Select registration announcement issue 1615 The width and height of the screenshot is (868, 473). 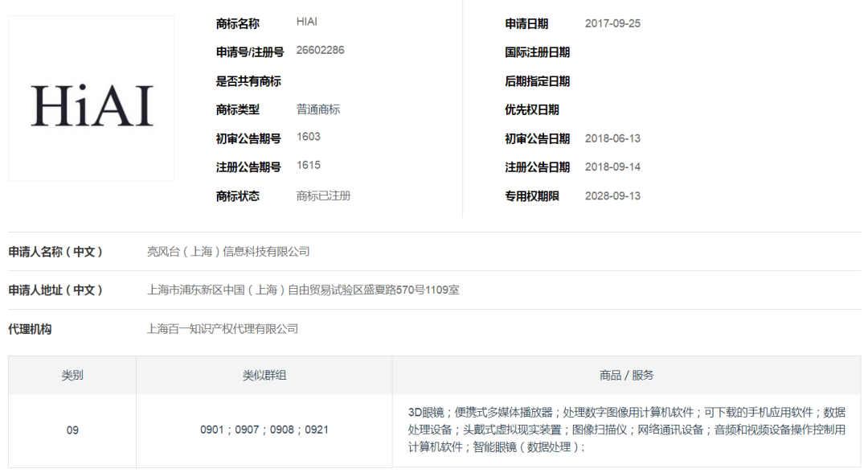click(x=309, y=166)
